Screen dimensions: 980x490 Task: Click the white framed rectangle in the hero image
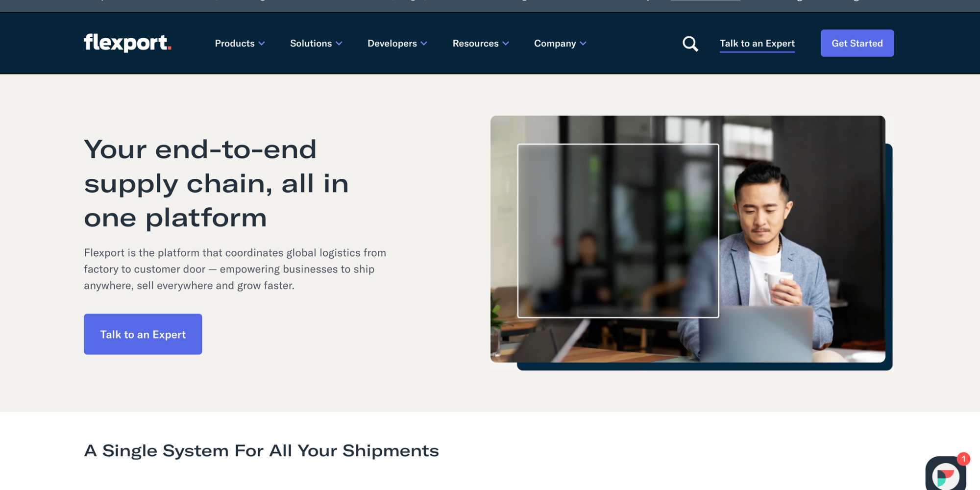618,231
